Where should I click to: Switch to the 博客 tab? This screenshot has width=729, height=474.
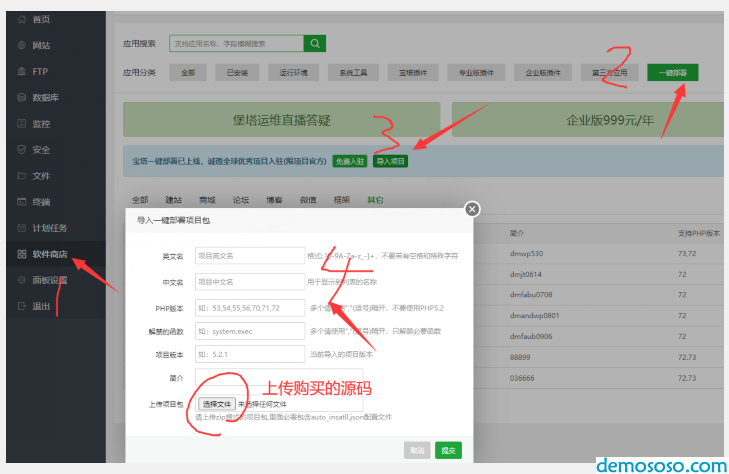click(274, 200)
